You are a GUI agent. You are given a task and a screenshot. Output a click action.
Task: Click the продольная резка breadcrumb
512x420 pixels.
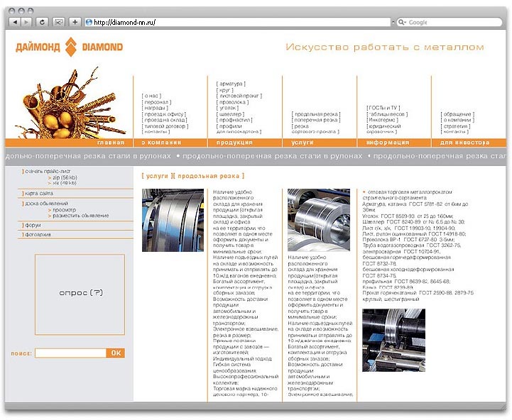click(x=209, y=176)
